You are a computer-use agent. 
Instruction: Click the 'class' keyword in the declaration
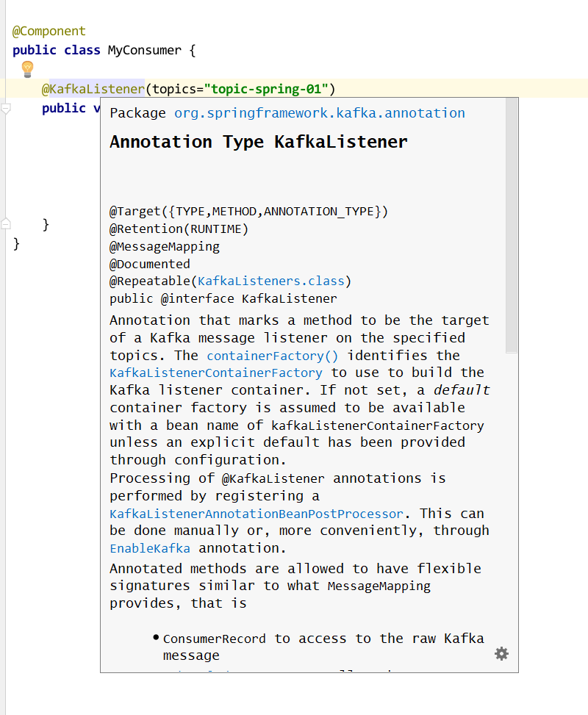pyautogui.click(x=82, y=51)
